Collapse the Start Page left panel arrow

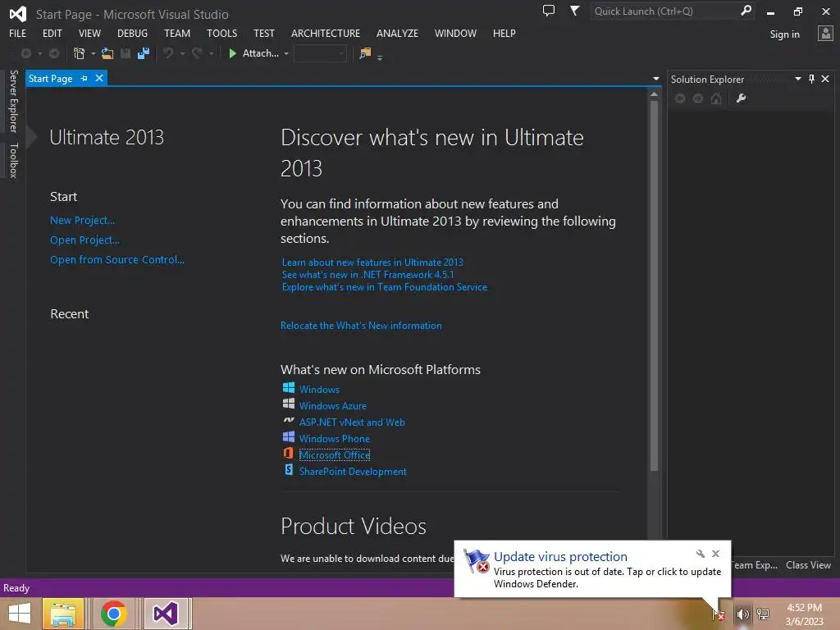32,137
